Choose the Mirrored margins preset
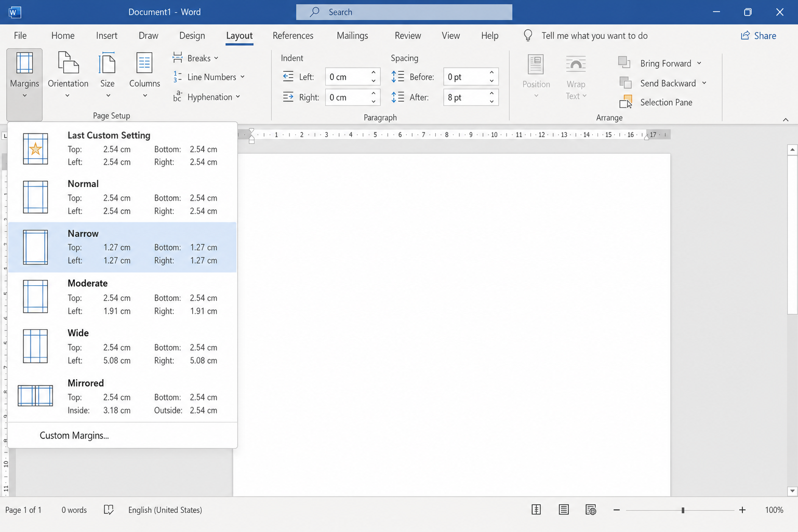The height and width of the screenshot is (532, 798). (123, 396)
